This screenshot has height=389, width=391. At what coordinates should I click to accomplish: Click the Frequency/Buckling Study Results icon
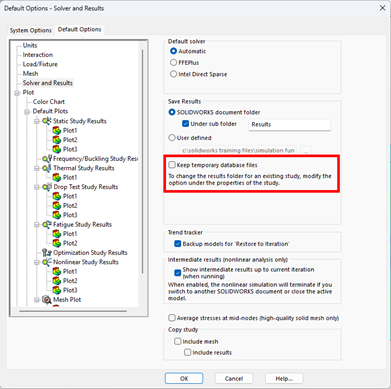pyautogui.click(x=47, y=159)
